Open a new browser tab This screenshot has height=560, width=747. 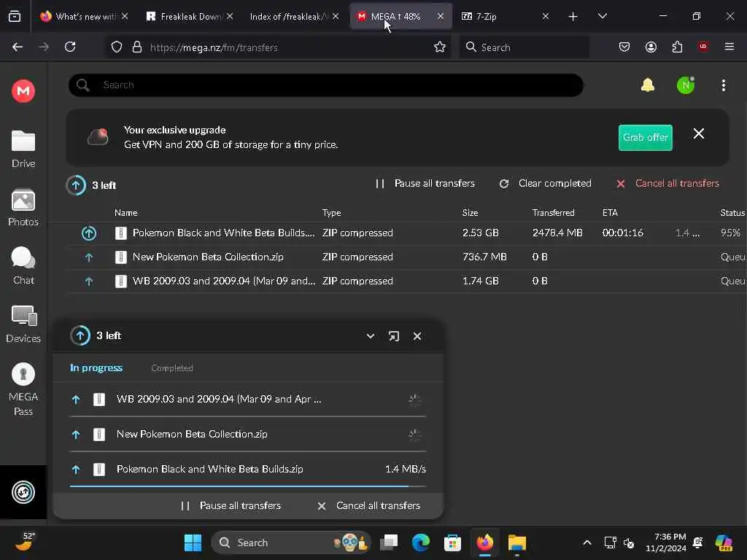(573, 17)
